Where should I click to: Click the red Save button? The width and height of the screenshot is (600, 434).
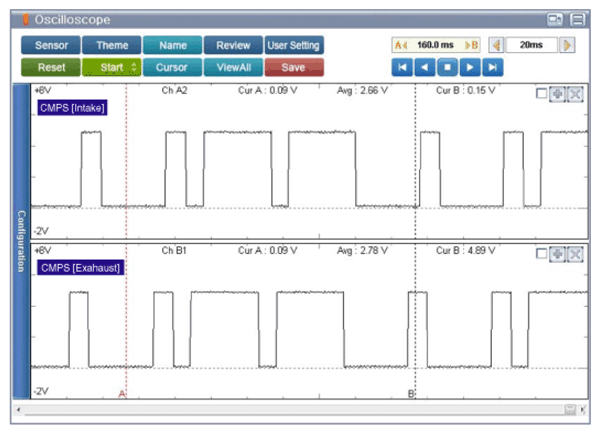(x=294, y=68)
